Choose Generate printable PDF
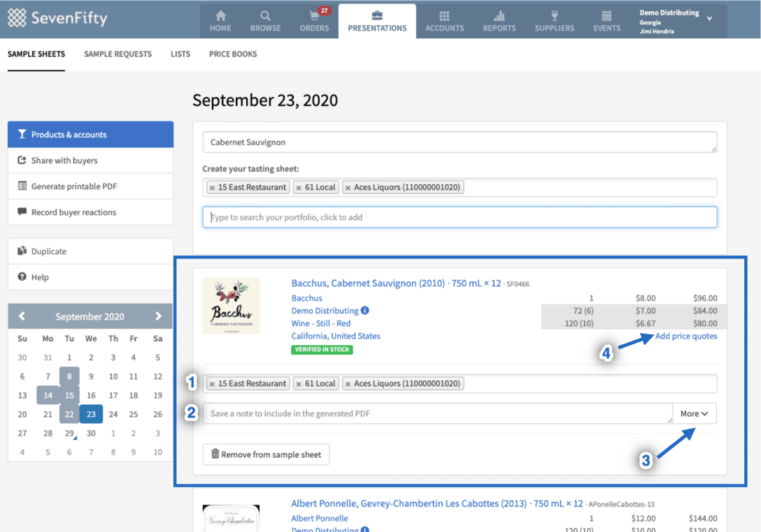The height and width of the screenshot is (532, 761). 90,186
